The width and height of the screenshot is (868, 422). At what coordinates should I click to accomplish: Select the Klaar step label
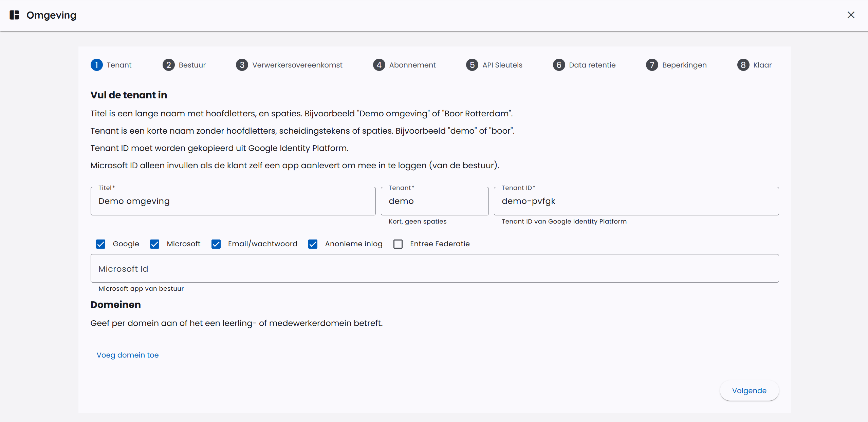pyautogui.click(x=762, y=65)
